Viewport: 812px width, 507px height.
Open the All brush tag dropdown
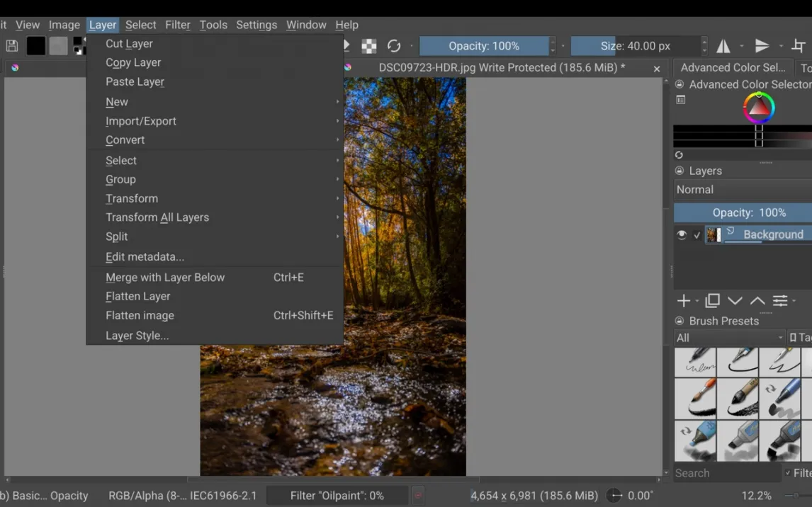pos(729,338)
